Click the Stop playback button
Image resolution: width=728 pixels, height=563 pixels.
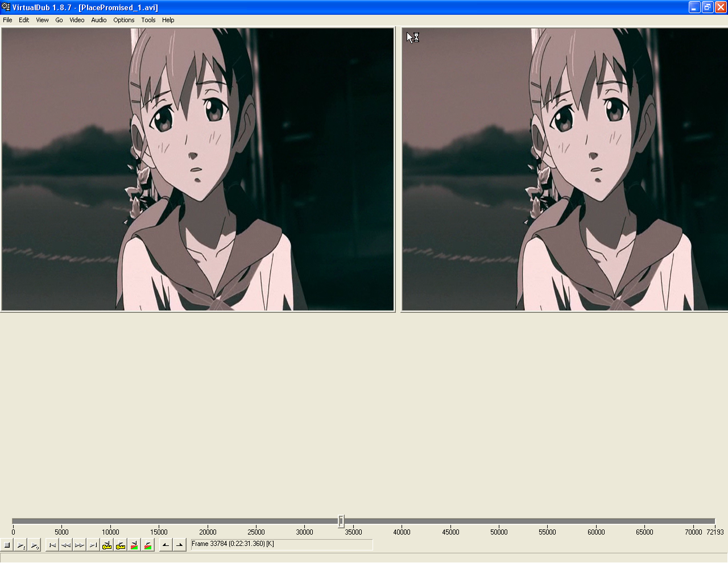point(7,545)
